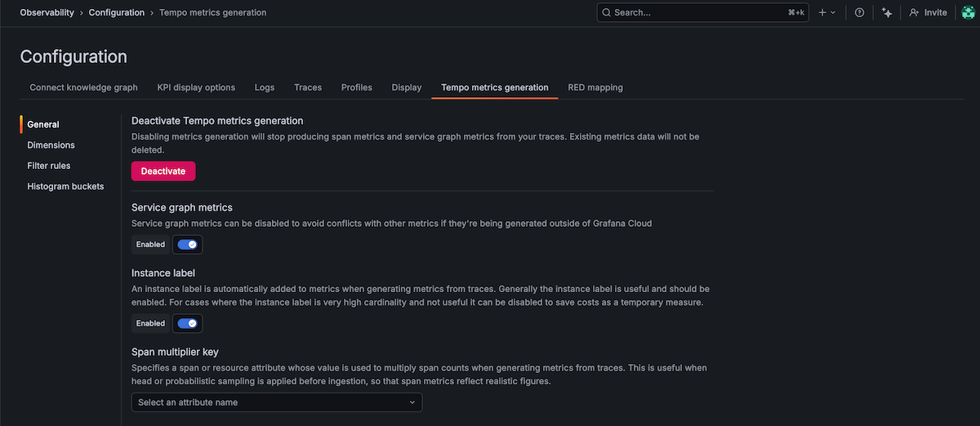The image size is (980, 426).
Task: Click the user avatar icon
Action: 969,12
